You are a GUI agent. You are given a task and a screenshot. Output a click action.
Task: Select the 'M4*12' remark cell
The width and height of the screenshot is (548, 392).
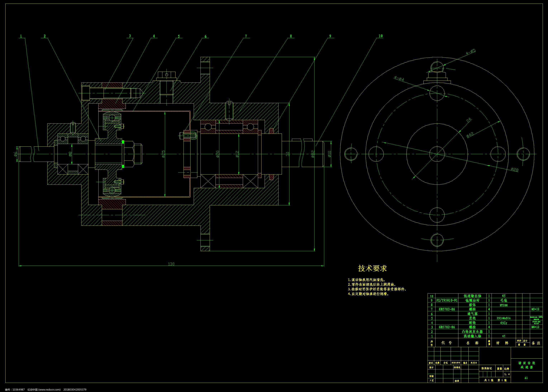coord(536,327)
